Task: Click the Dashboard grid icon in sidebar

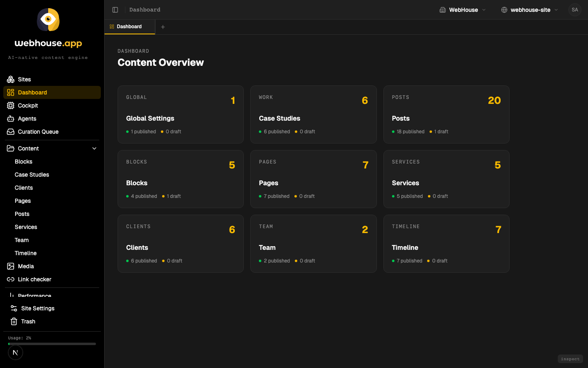Action: coord(11,92)
